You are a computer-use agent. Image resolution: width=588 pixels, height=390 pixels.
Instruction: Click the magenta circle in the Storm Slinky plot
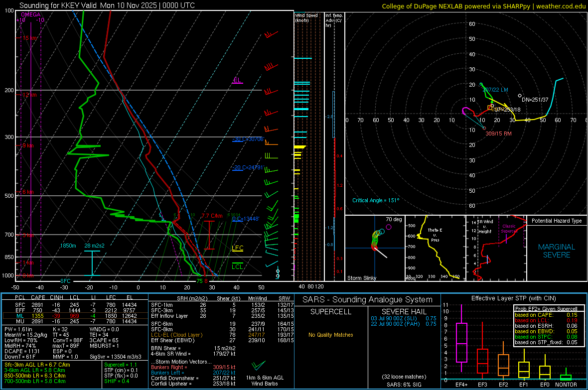[x=389, y=227]
